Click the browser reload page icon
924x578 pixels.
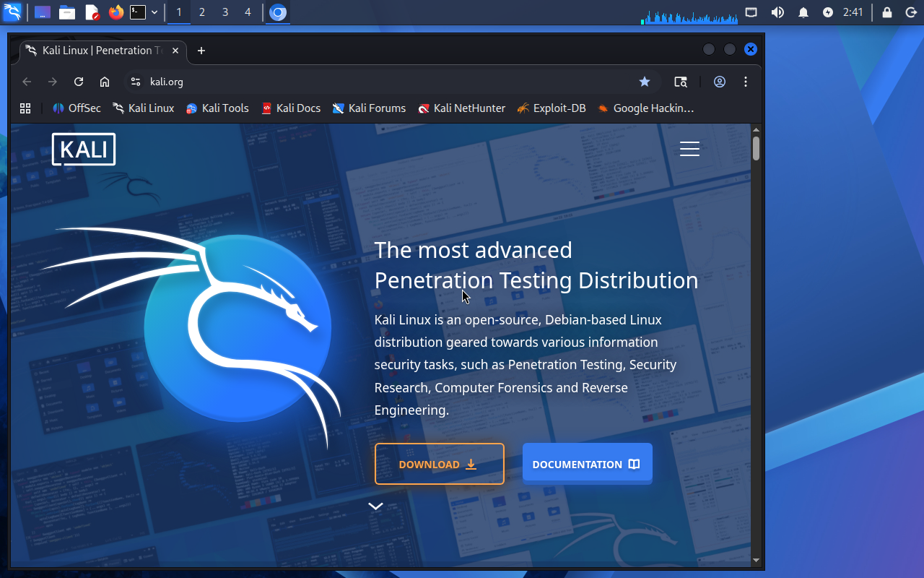[x=79, y=82]
